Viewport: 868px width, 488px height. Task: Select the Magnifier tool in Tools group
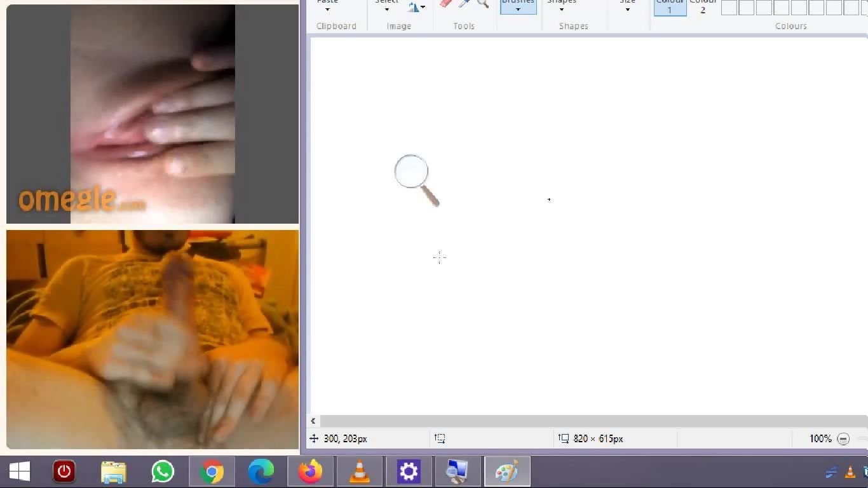[x=483, y=3]
